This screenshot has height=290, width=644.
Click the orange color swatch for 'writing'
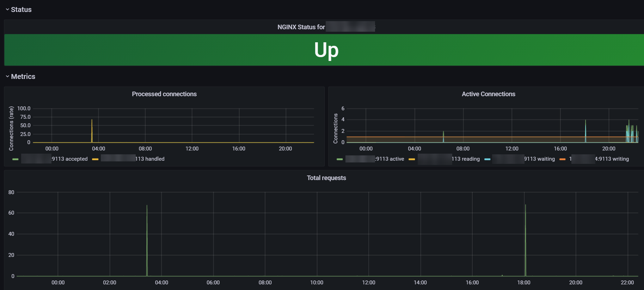pos(562,159)
